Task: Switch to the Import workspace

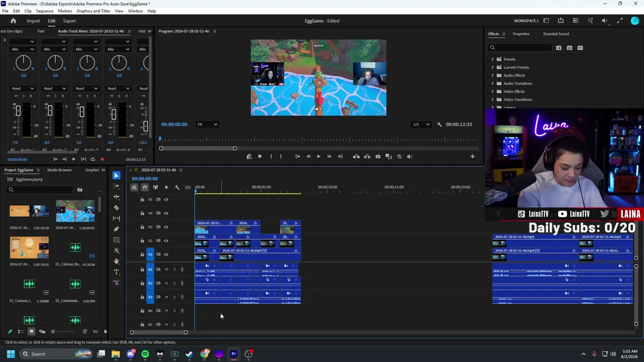Action: coord(33,21)
